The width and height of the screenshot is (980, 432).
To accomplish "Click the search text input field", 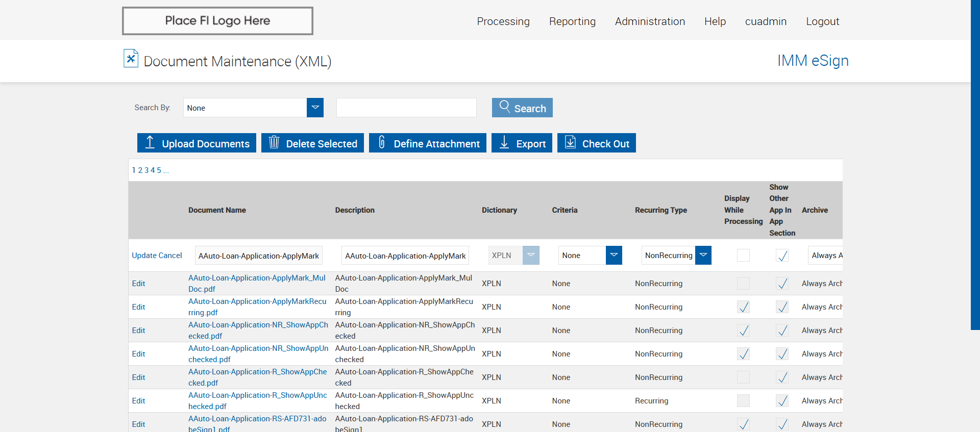I will coord(406,108).
